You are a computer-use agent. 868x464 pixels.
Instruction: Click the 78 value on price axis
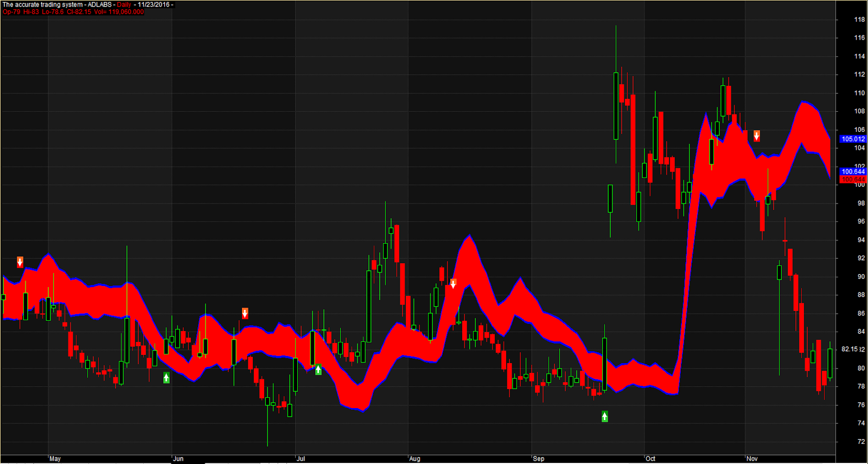[861, 386]
